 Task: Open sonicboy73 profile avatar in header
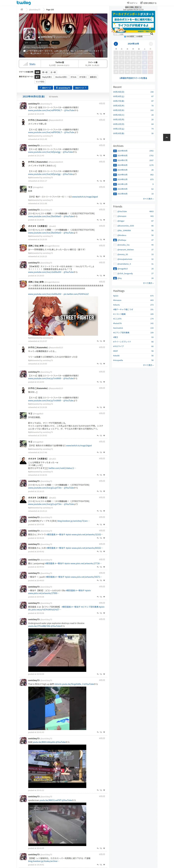29,34
